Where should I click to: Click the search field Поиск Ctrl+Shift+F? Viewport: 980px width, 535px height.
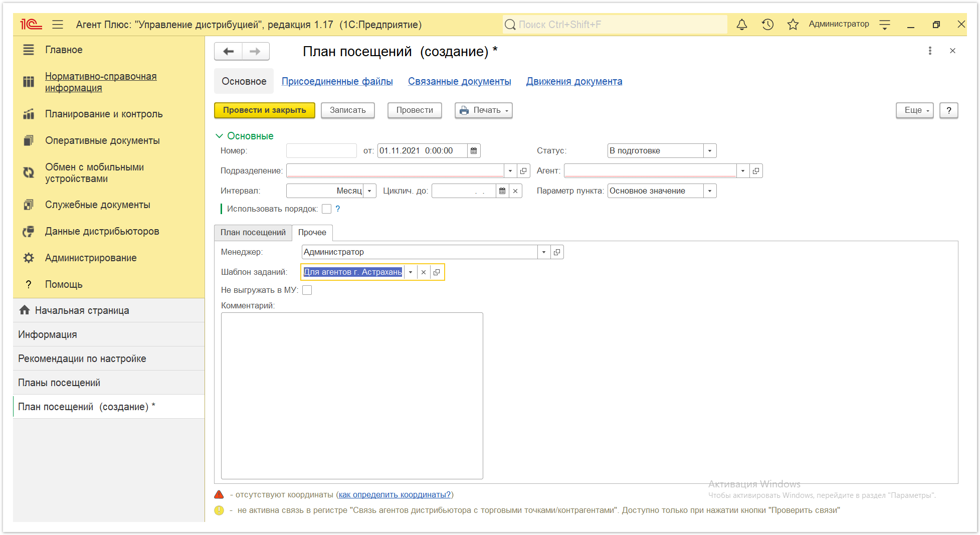coord(615,24)
